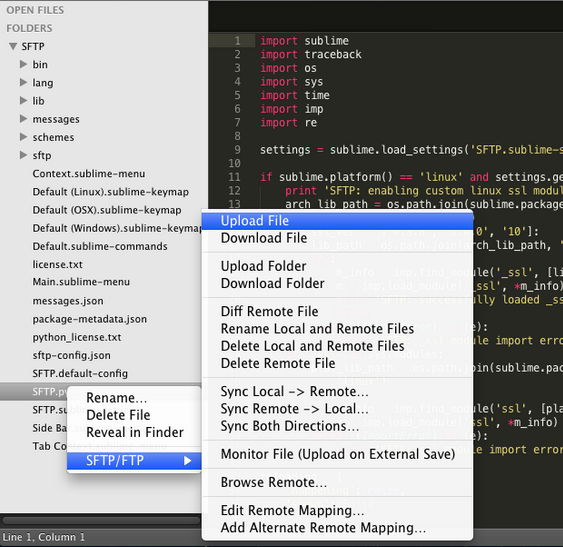Open Default (OSX).sublime-keymap file
The width and height of the screenshot is (563, 547).
(x=107, y=210)
